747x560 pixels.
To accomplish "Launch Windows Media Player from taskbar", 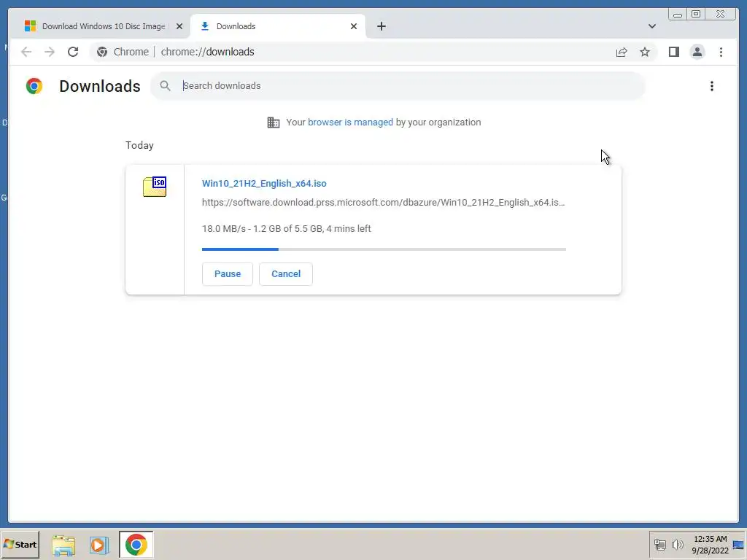I will pyautogui.click(x=99, y=545).
